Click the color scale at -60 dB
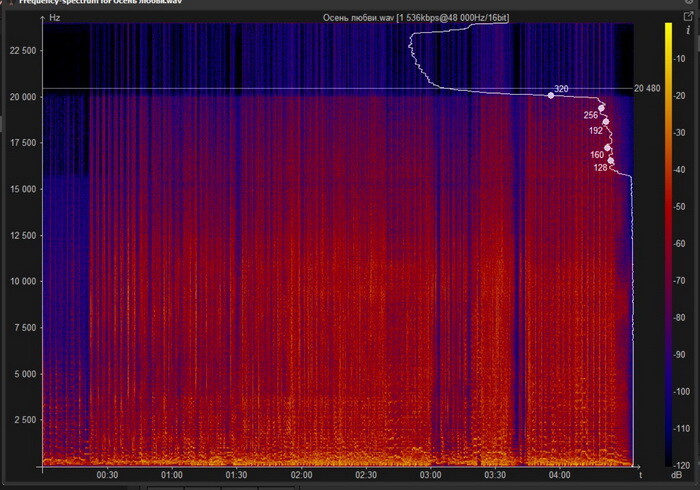700x490 pixels. (x=668, y=243)
